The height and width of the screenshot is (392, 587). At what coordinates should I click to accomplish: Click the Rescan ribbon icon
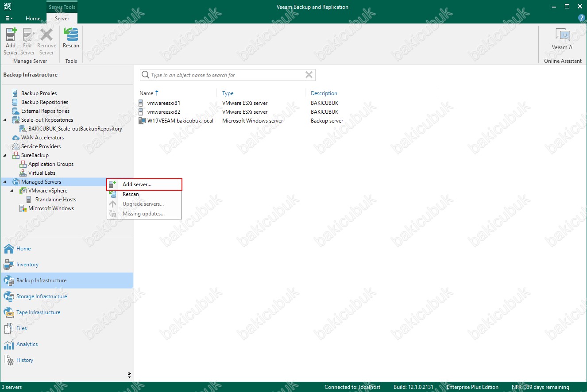(x=71, y=38)
